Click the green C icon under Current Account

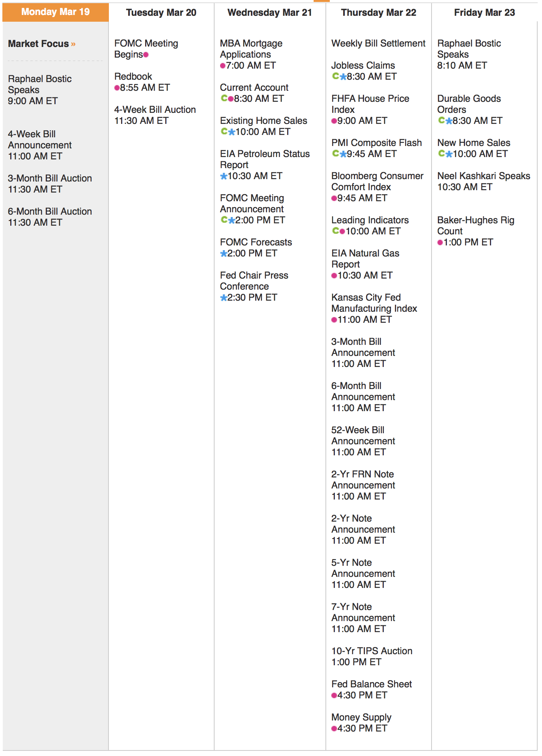pos(224,98)
